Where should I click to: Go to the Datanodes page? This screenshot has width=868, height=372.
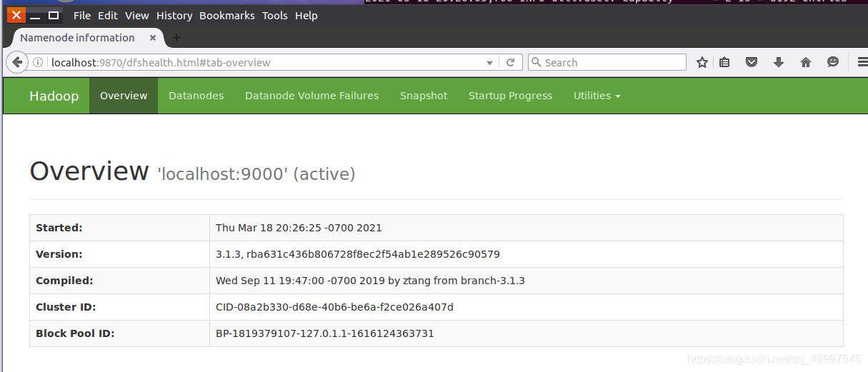[x=196, y=96]
